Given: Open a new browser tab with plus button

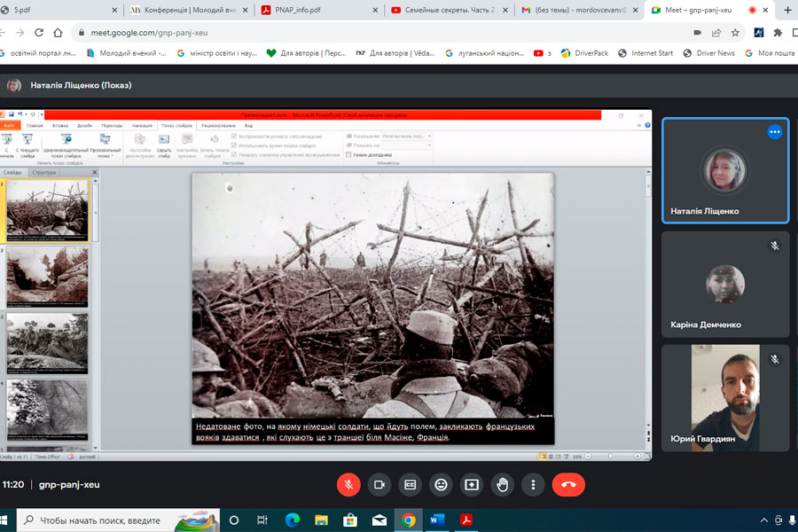Looking at the screenshot, I should click(787, 10).
